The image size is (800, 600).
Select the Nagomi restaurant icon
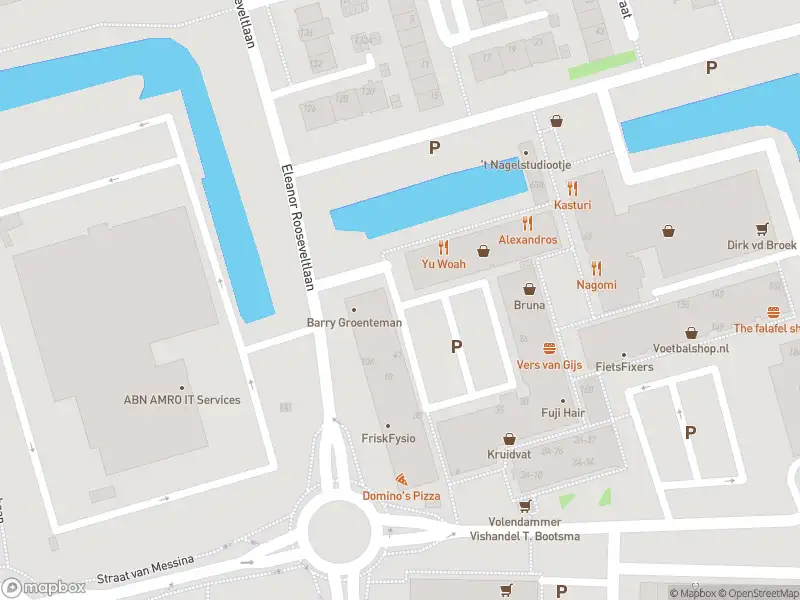[x=596, y=268]
